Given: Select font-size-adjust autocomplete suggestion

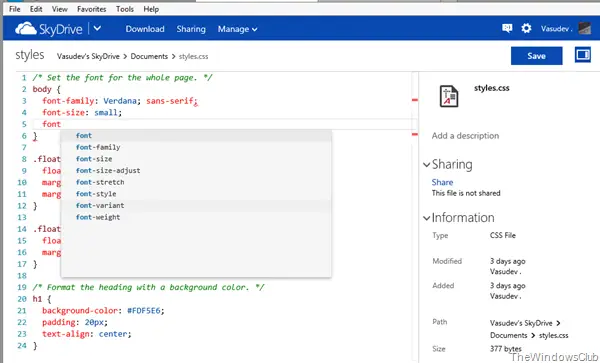Looking at the screenshot, I should [x=196, y=171].
